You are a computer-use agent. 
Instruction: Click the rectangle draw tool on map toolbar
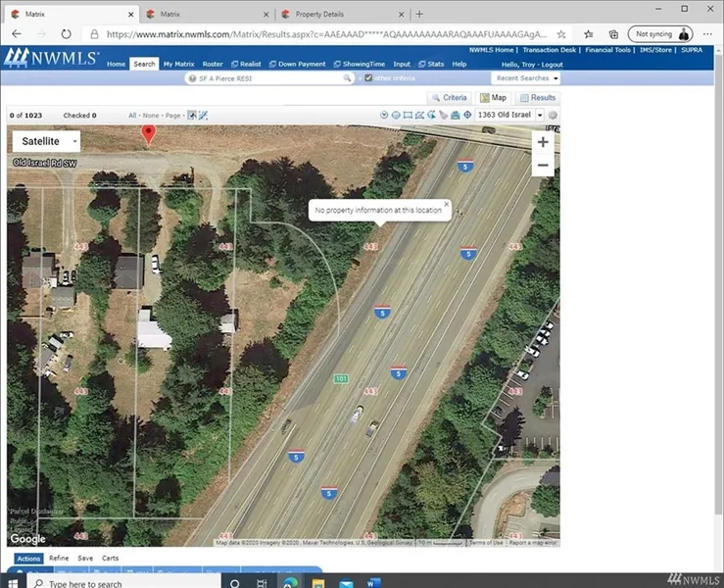coord(408,115)
